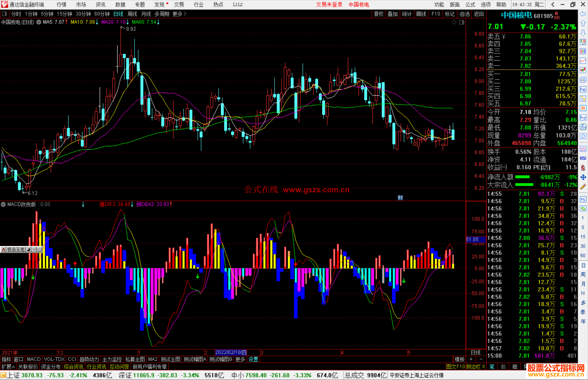Select the 日 period in right sidebar

[x=583, y=265]
